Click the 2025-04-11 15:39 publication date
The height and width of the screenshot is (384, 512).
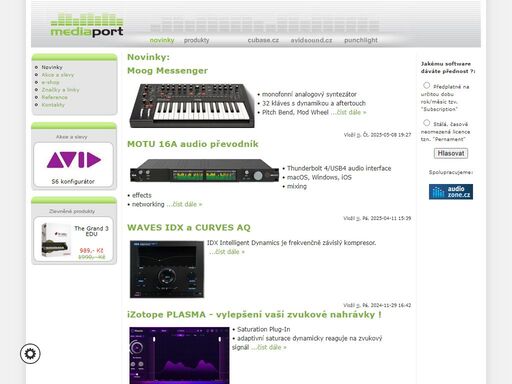pyautogui.click(x=391, y=218)
